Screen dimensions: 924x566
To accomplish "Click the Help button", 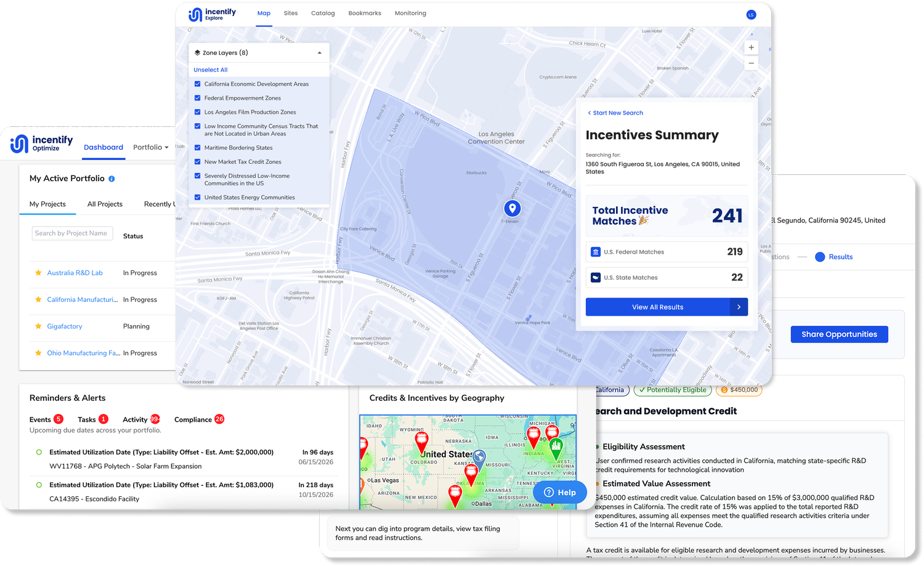I will pyautogui.click(x=560, y=493).
